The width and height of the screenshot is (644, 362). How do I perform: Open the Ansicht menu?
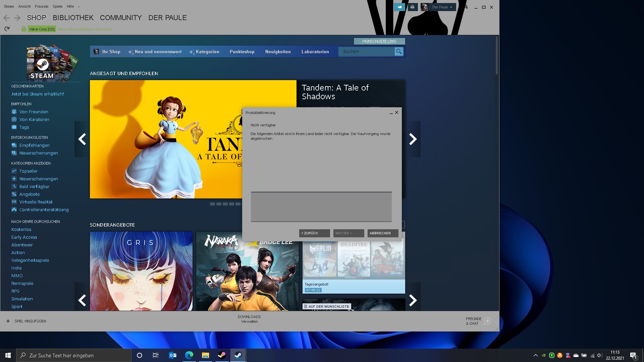24,6
